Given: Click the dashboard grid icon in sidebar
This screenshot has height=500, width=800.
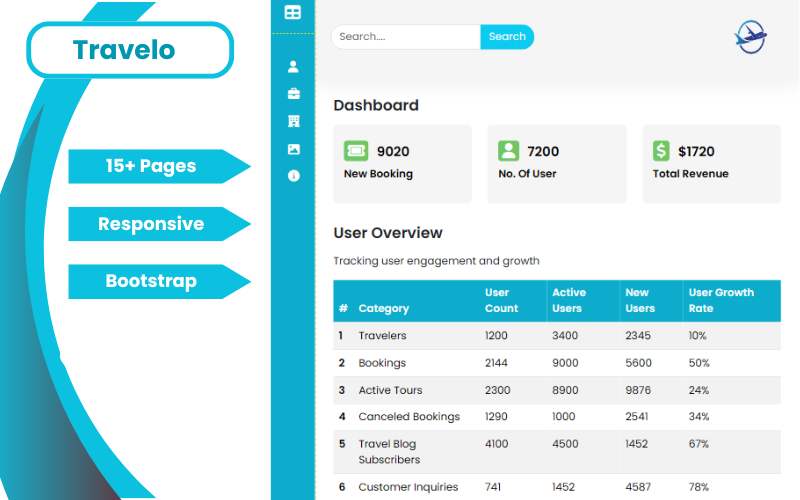Looking at the screenshot, I should click(293, 13).
